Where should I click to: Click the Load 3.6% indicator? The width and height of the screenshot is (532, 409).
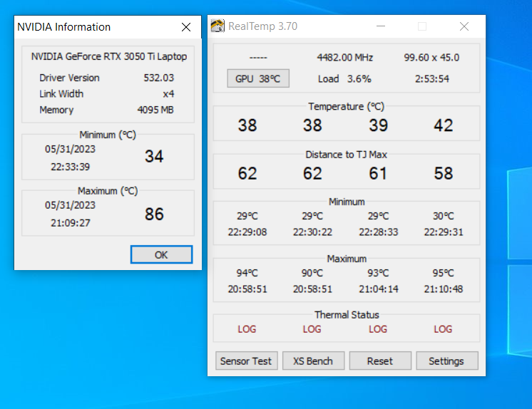coord(344,79)
